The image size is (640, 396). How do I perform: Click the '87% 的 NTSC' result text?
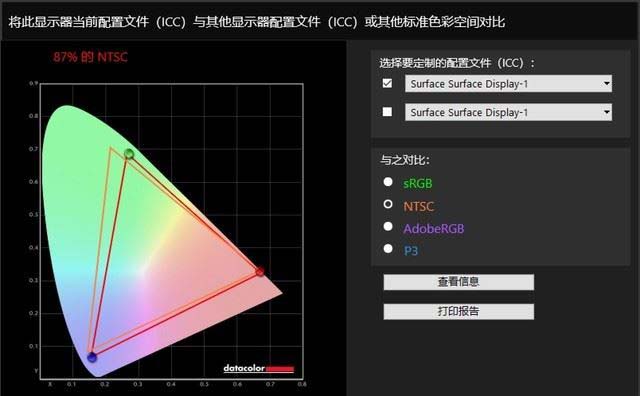click(x=90, y=57)
